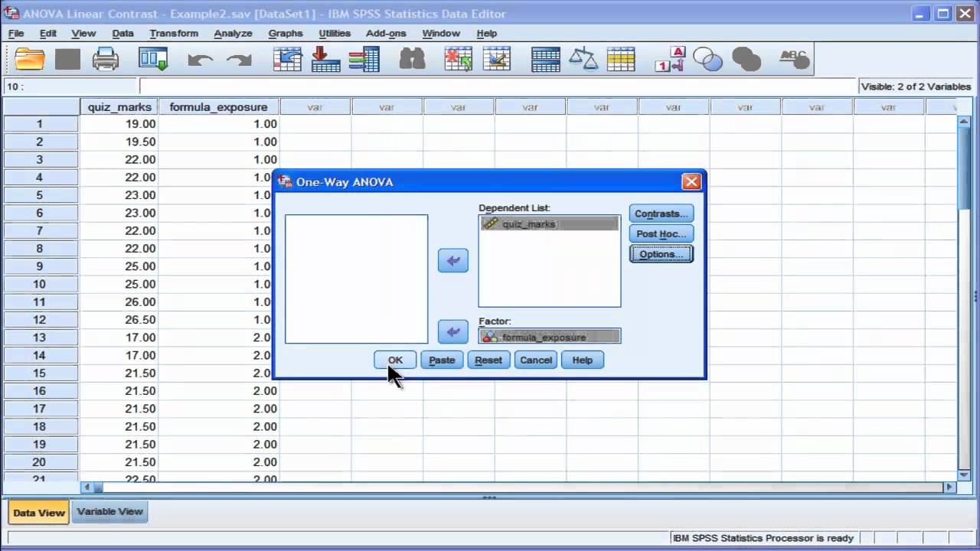Click the Reset button
The height and width of the screenshot is (551, 980).
[488, 360]
